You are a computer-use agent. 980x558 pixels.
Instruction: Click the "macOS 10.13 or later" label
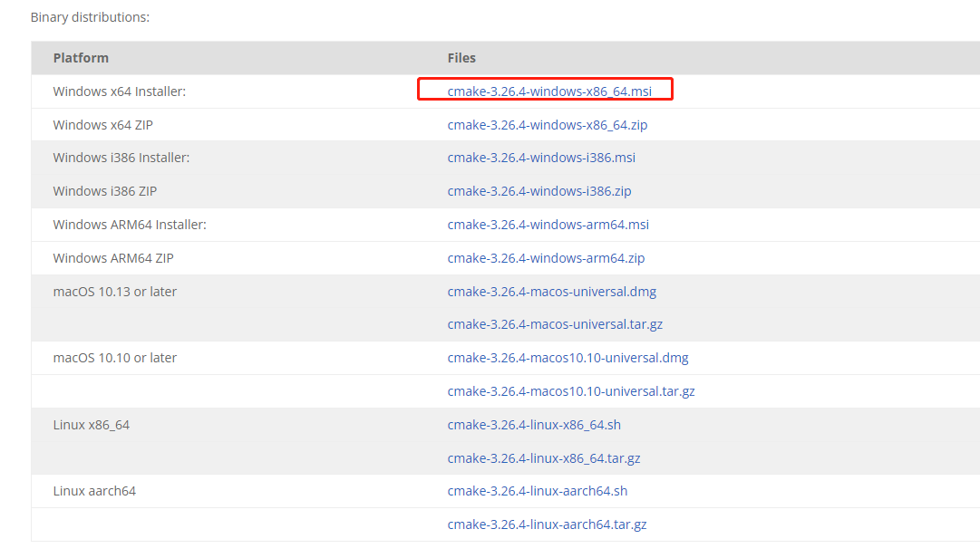115,292
